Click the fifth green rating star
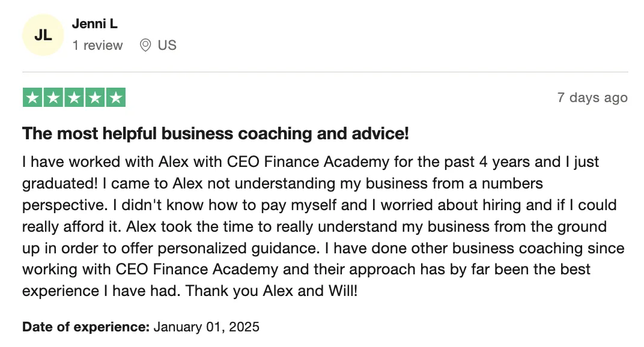The image size is (644, 347). pos(116,98)
